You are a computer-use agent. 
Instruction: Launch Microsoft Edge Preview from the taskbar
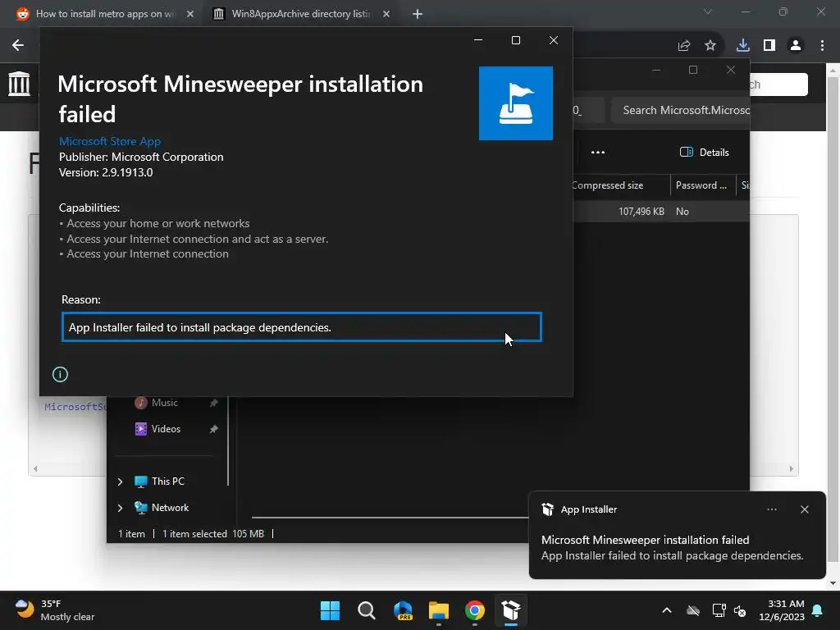coord(403,610)
